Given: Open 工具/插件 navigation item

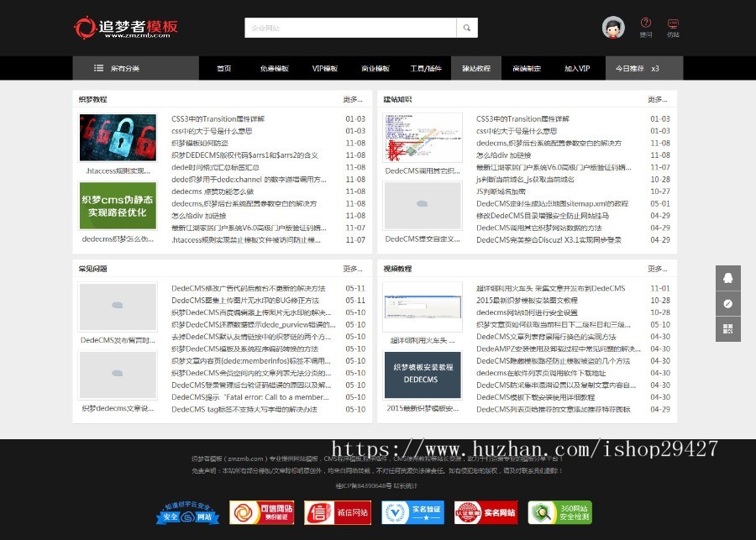Looking at the screenshot, I should click(426, 68).
